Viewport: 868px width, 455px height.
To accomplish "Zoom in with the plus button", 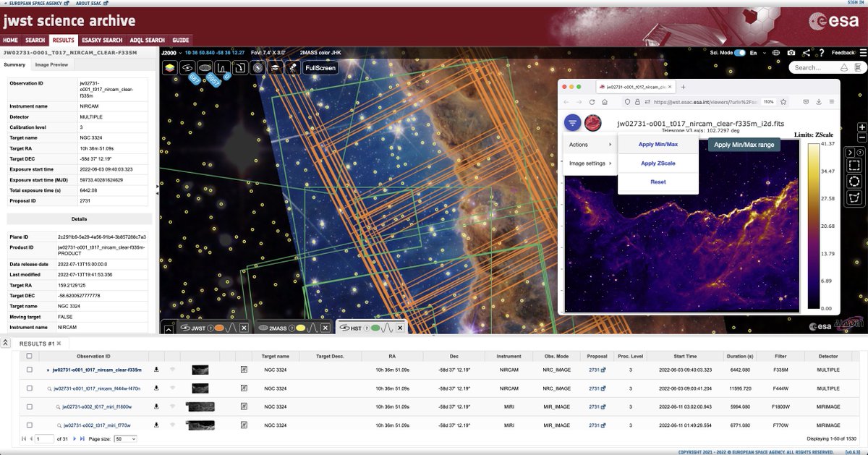I will (862, 127).
